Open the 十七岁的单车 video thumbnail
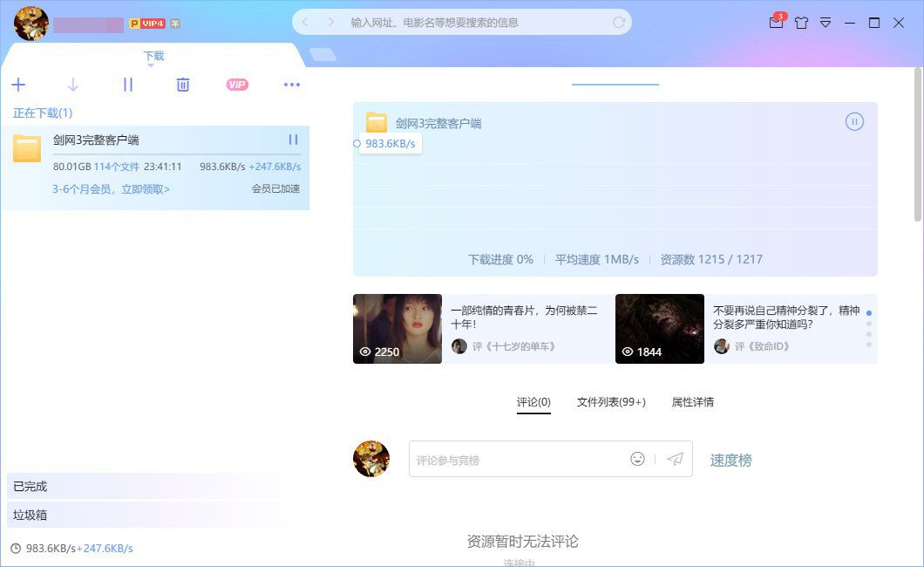Viewport: 924px width, 567px height. point(397,329)
